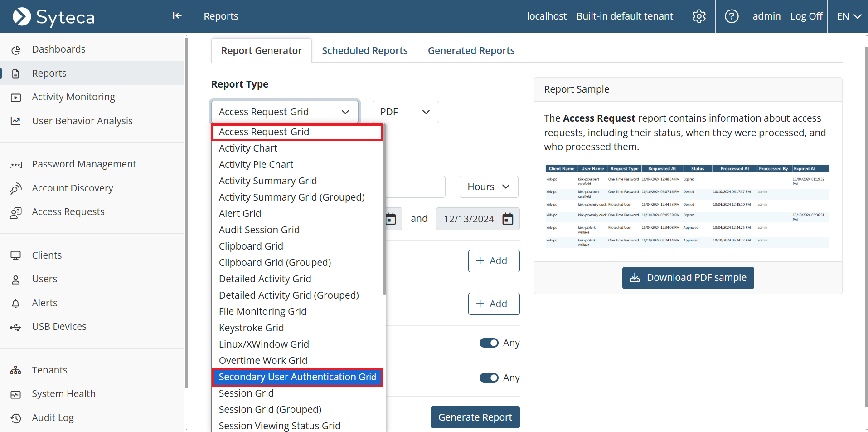Click the Alerts bell icon
The image size is (868, 432).
click(16, 304)
